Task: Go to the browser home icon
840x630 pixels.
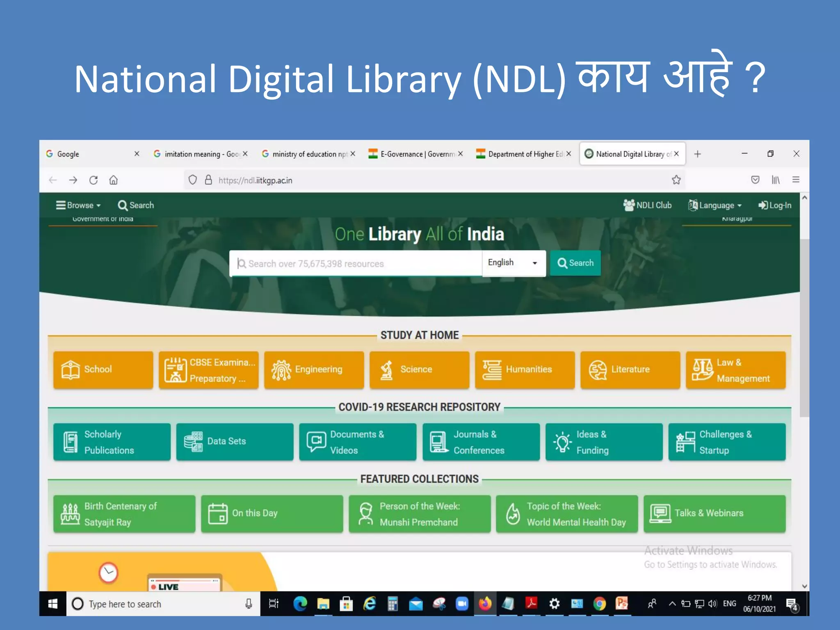Action: [114, 180]
